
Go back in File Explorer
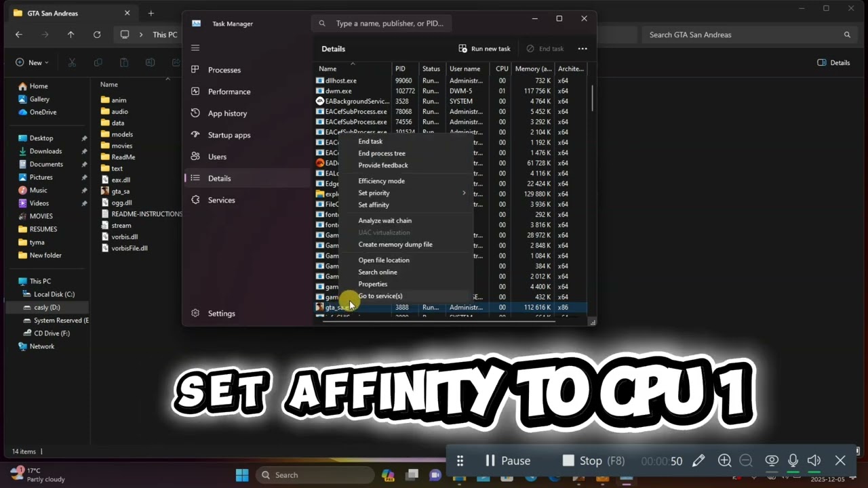click(19, 35)
